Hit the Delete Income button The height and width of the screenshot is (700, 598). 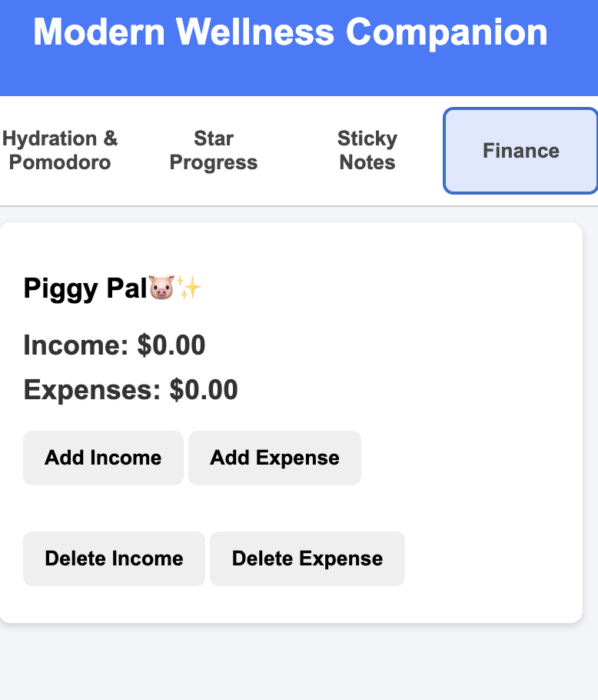pyautogui.click(x=114, y=558)
